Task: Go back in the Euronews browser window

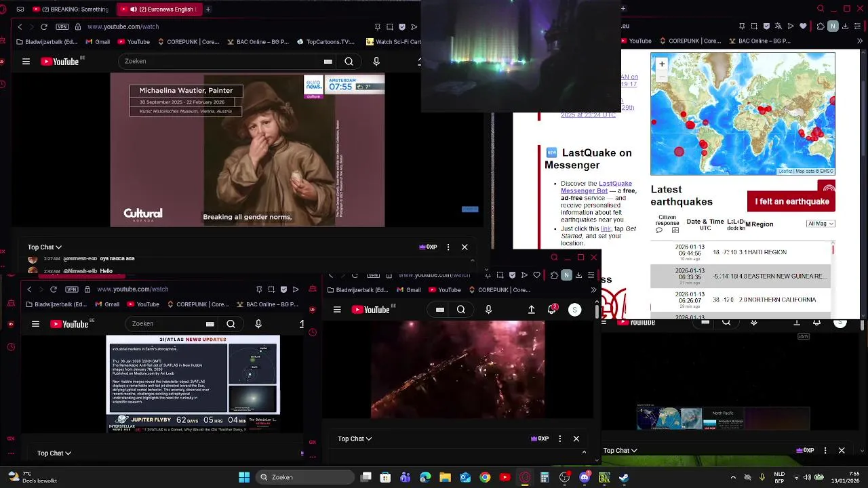Action: [x=20, y=26]
